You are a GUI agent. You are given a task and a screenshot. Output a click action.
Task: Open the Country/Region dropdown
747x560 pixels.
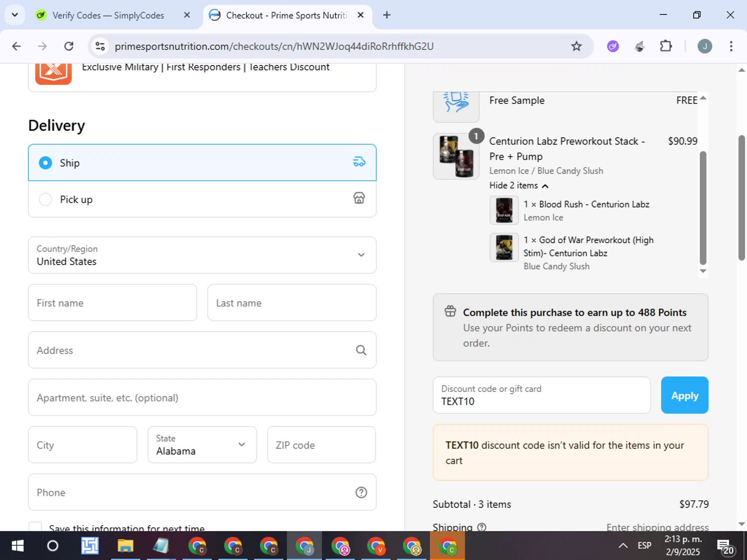coord(202,255)
